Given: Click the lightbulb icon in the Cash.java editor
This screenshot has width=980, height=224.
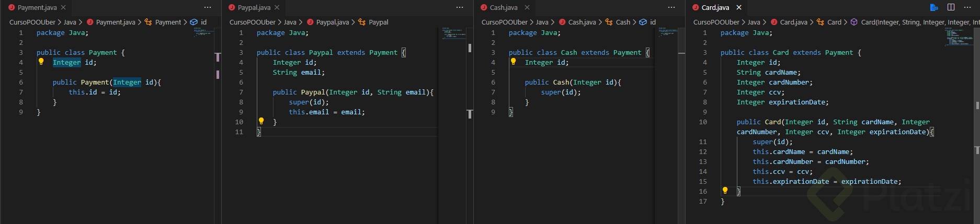Looking at the screenshot, I should [x=513, y=62].
